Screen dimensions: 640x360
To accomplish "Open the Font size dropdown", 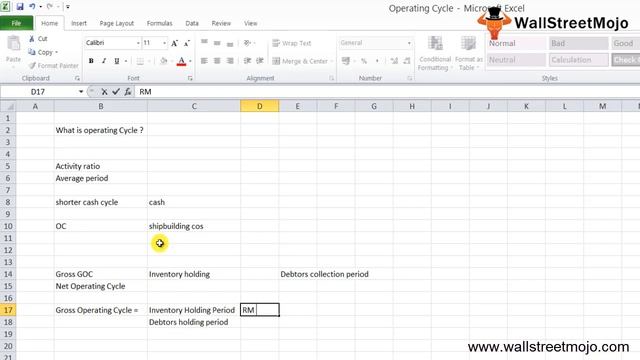I will (164, 43).
